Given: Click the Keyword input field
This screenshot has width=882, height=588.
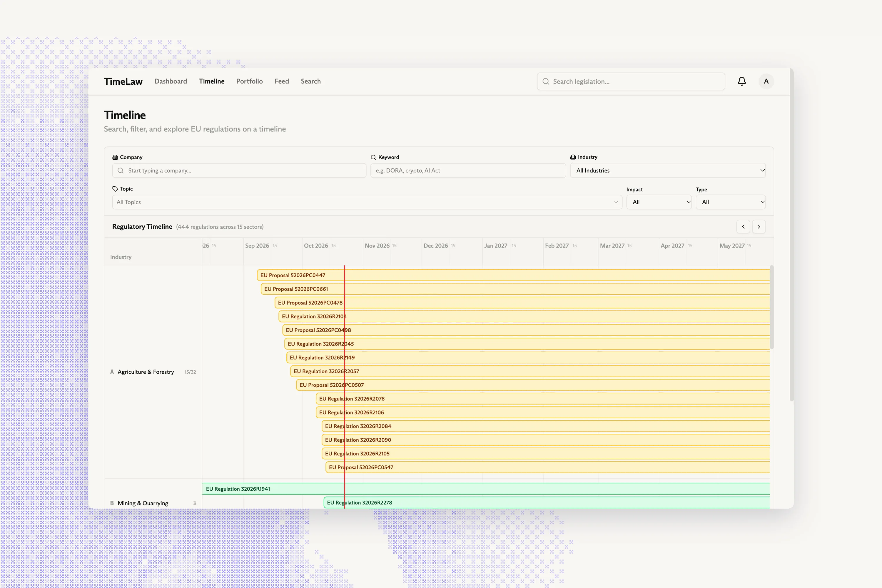Looking at the screenshot, I should click(x=468, y=171).
